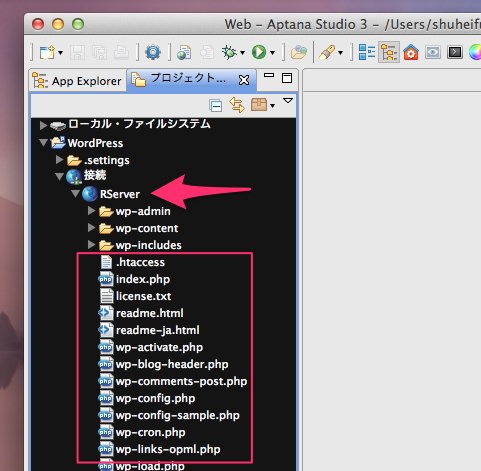
Task: Select the wp-content folder
Action: (x=147, y=228)
